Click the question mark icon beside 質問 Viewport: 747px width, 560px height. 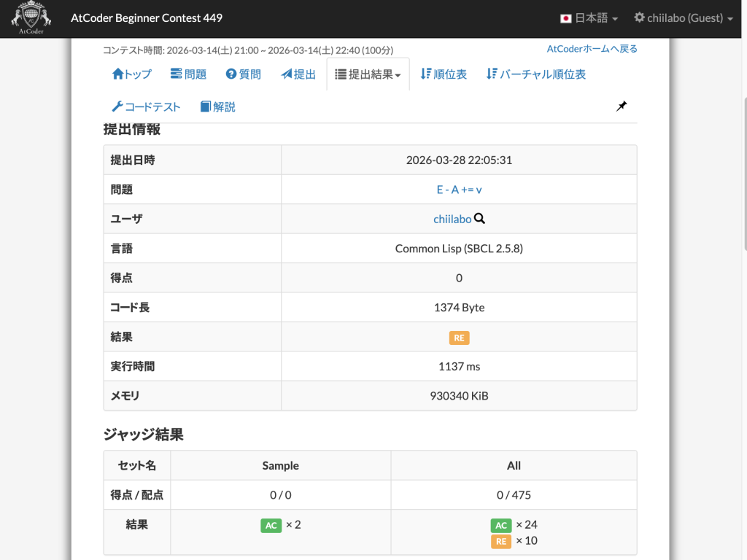pyautogui.click(x=231, y=74)
